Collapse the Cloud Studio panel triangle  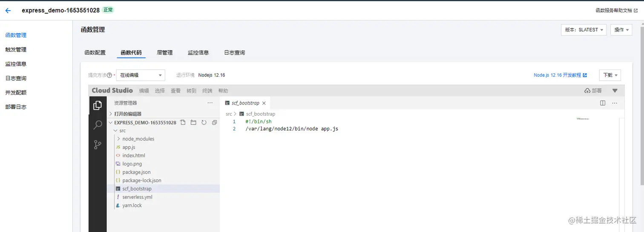(x=615, y=90)
